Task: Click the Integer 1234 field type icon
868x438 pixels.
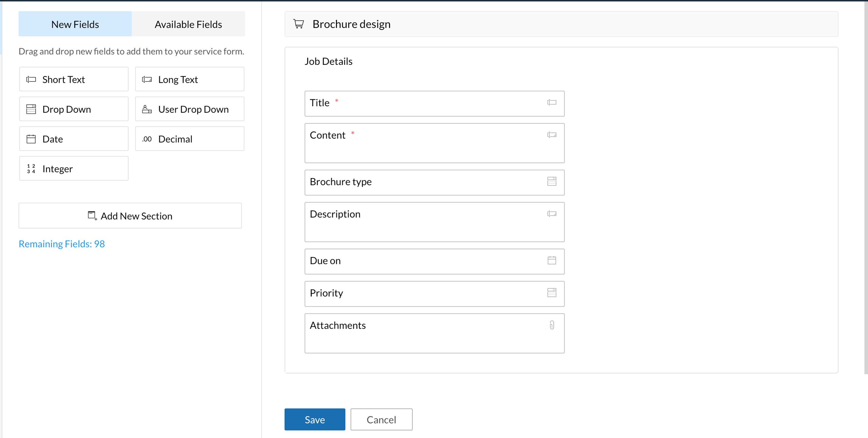Action: tap(31, 169)
